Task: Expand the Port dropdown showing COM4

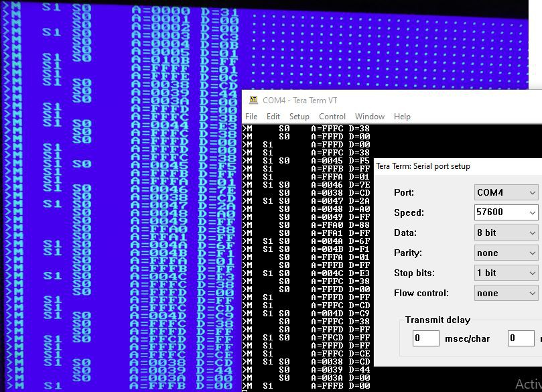Action: [533, 192]
